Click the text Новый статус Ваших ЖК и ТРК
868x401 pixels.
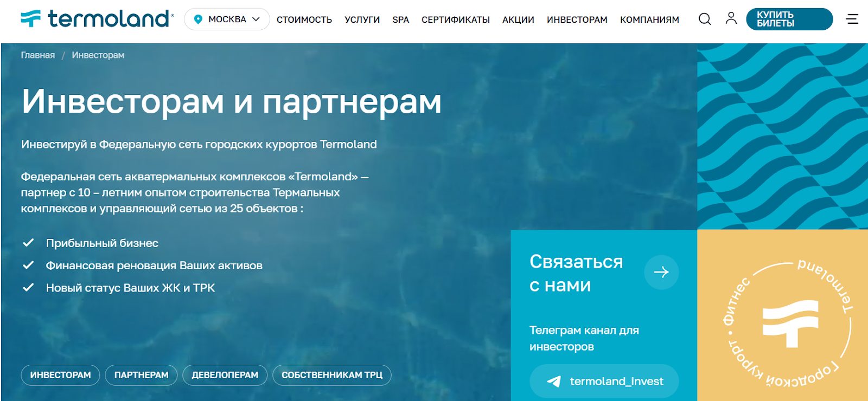pos(130,288)
